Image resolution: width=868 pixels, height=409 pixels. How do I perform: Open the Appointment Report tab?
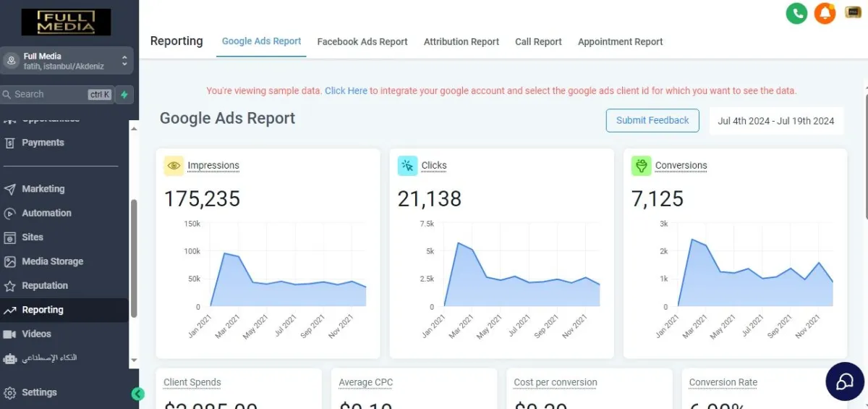point(621,42)
